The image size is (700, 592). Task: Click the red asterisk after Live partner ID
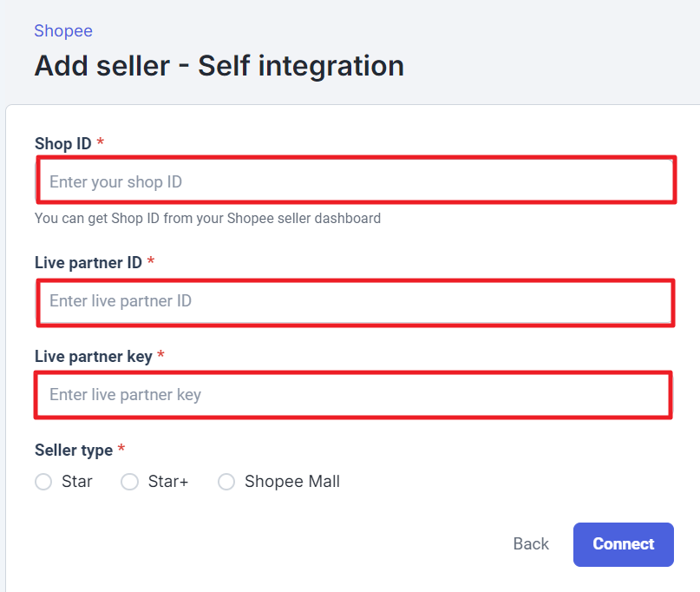tap(151, 261)
